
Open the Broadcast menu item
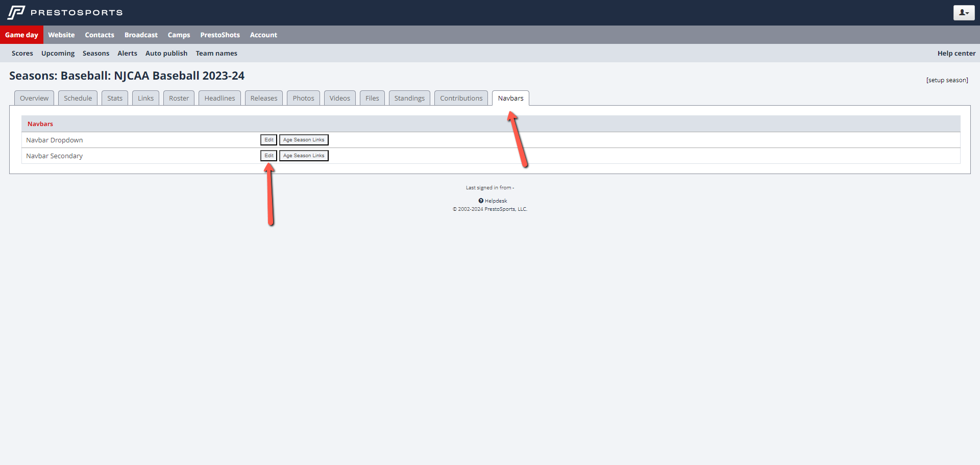click(141, 35)
